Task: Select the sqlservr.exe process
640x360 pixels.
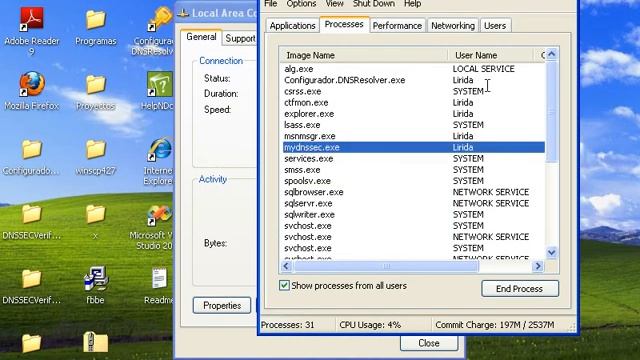Action: pyautogui.click(x=413, y=203)
